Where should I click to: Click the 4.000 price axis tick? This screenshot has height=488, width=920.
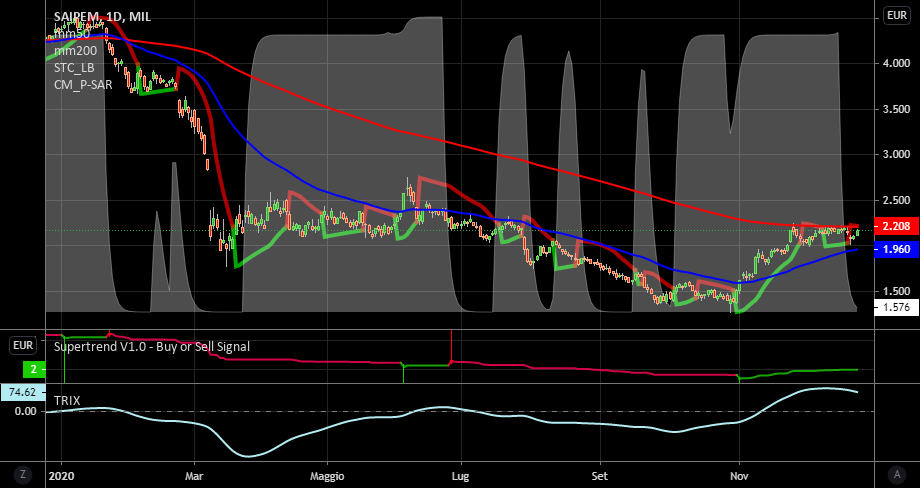click(897, 63)
